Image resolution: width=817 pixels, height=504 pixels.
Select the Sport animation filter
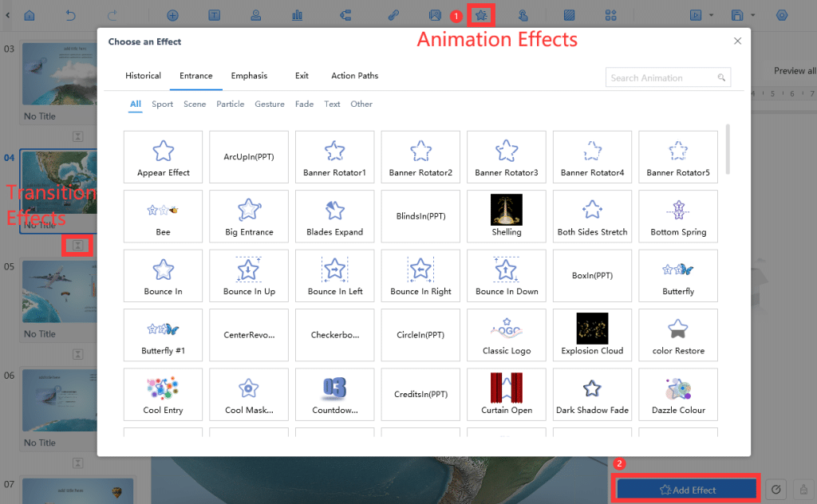(x=162, y=104)
